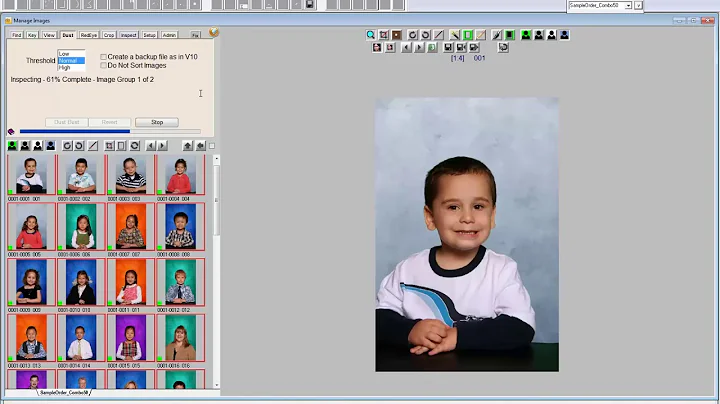Open the SampleOrder_Combo50 dropdown at top

pyautogui.click(x=628, y=6)
